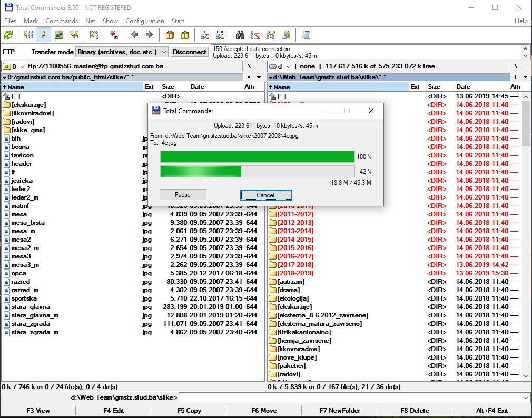Screen dimensions: 532x418
Task: Open the new URL connection icon
Action: pos(220,35)
